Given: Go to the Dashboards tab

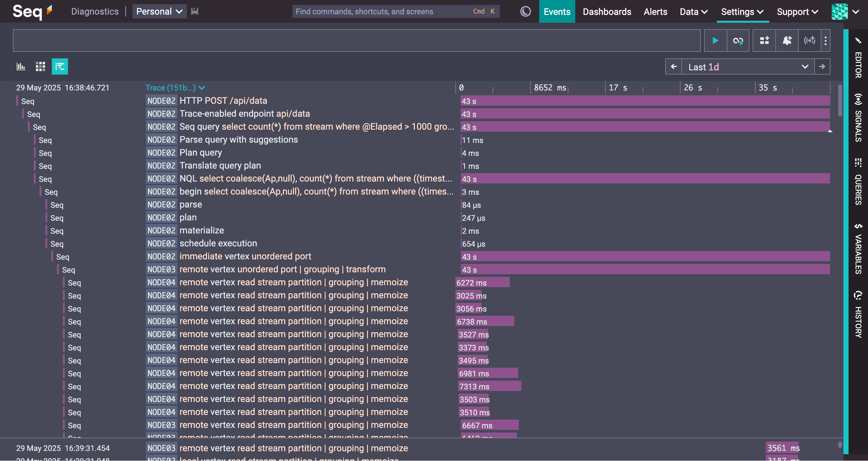Looking at the screenshot, I should click(x=607, y=12).
